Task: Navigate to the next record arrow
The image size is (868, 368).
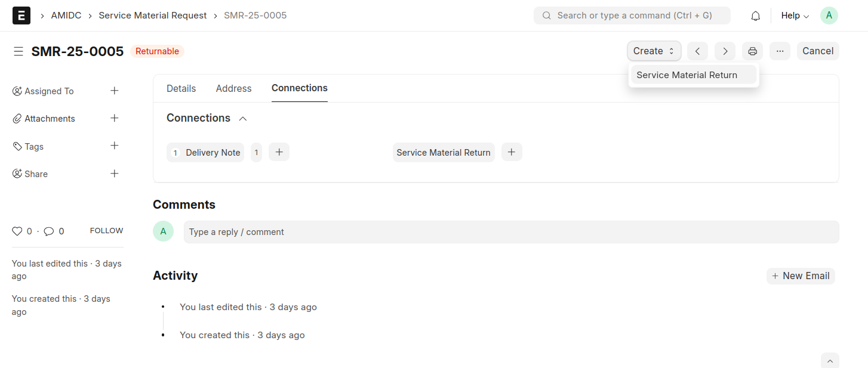Action: (725, 51)
